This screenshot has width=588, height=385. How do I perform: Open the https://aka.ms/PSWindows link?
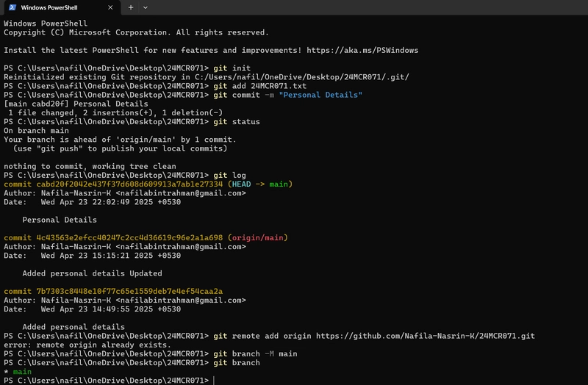tap(362, 50)
